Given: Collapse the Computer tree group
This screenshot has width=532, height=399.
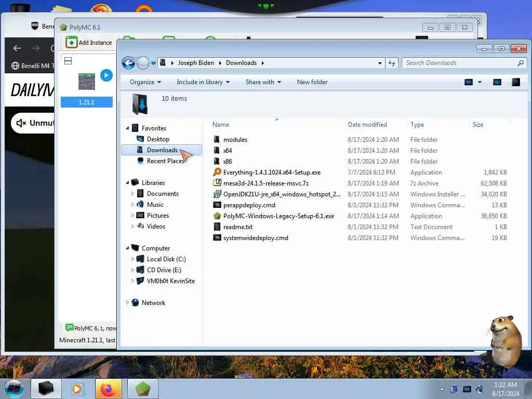Looking at the screenshot, I should (128, 248).
